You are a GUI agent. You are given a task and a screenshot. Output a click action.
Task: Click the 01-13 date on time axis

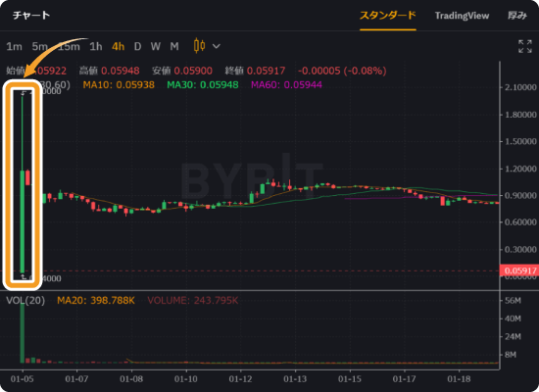coord(295,379)
